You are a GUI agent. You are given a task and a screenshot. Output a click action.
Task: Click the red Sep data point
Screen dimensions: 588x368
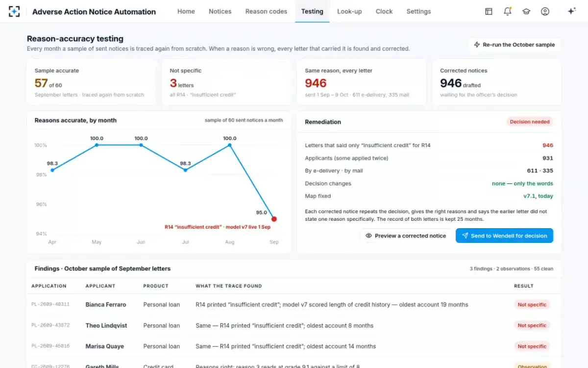274,219
